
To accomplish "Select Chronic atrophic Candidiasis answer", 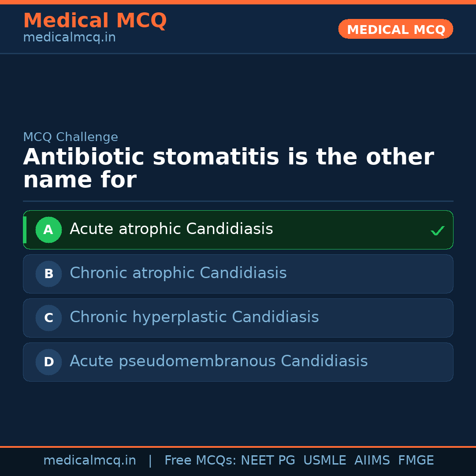I will click(x=178, y=273).
